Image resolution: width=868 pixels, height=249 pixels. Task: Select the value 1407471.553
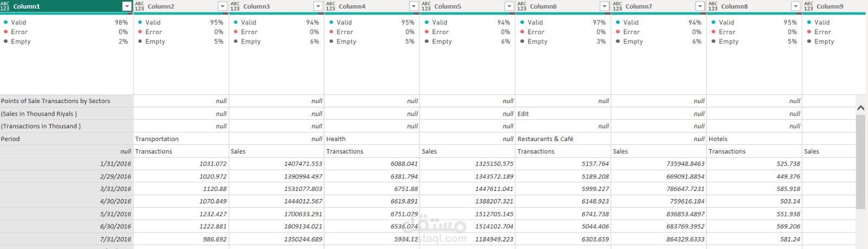(277, 163)
